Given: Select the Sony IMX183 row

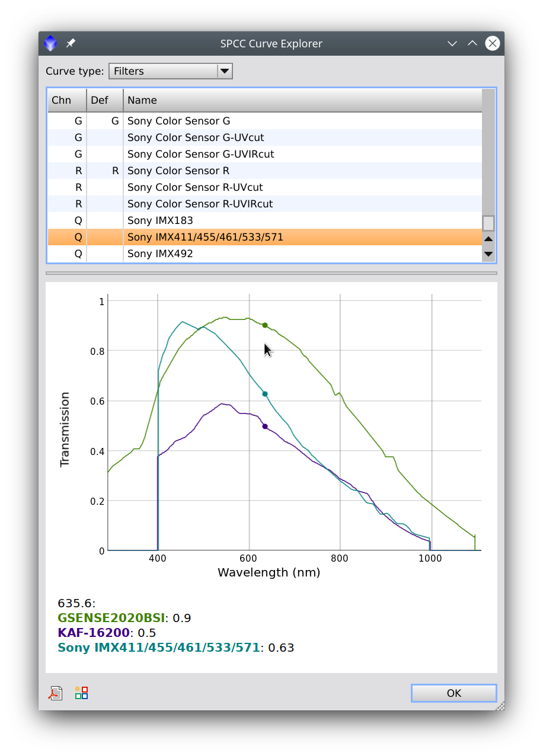Looking at the screenshot, I should [x=265, y=220].
